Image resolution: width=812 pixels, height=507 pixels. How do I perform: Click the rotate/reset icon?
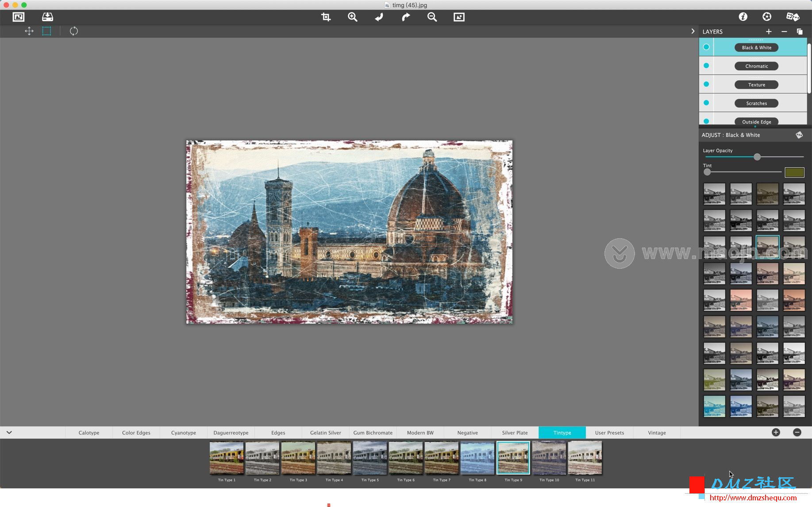click(74, 31)
